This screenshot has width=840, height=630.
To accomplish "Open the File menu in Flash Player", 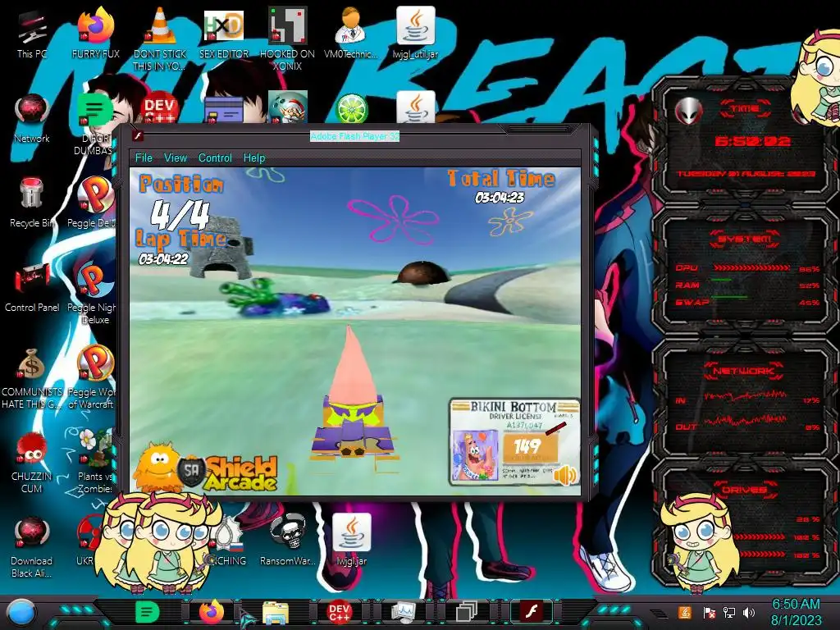I will [x=144, y=157].
